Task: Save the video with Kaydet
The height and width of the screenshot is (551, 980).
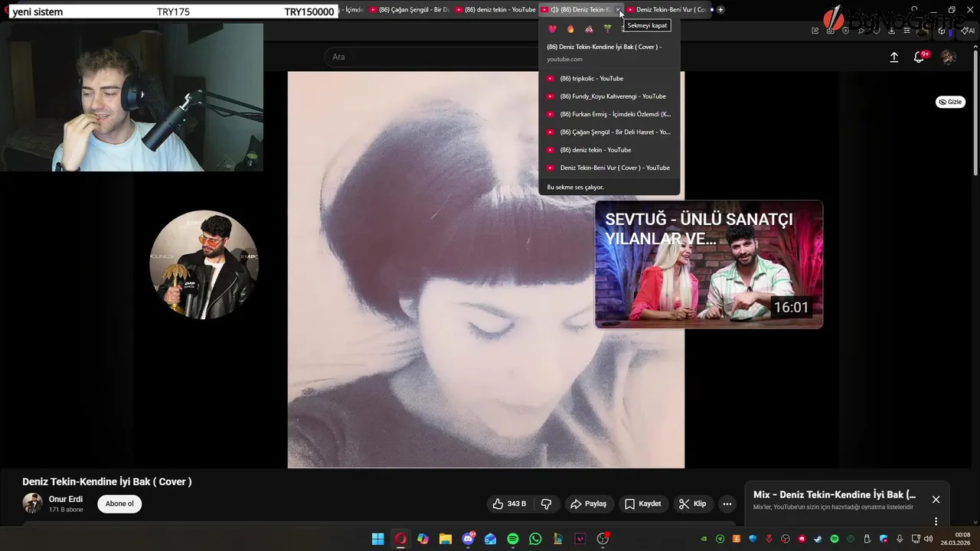Action: tap(642, 504)
